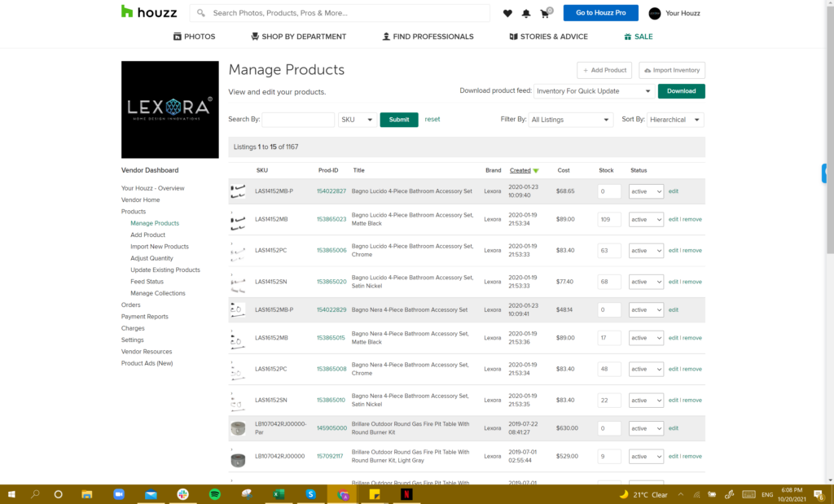Click the Search By text field
This screenshot has height=504, width=834.
point(298,120)
